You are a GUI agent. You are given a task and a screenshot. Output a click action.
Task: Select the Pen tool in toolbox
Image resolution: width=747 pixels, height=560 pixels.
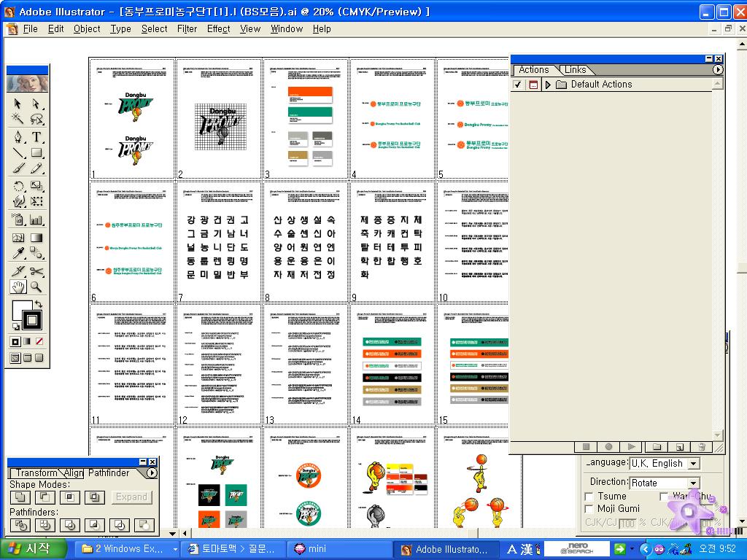point(18,137)
